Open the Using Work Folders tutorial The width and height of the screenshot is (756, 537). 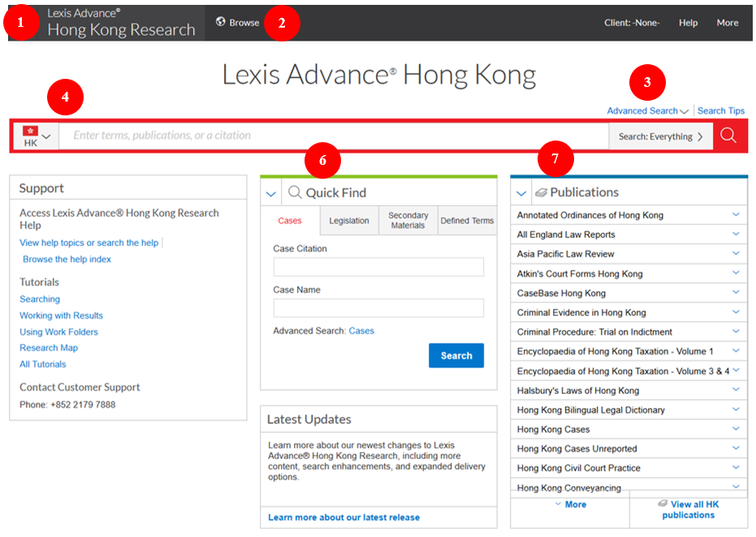(x=58, y=332)
